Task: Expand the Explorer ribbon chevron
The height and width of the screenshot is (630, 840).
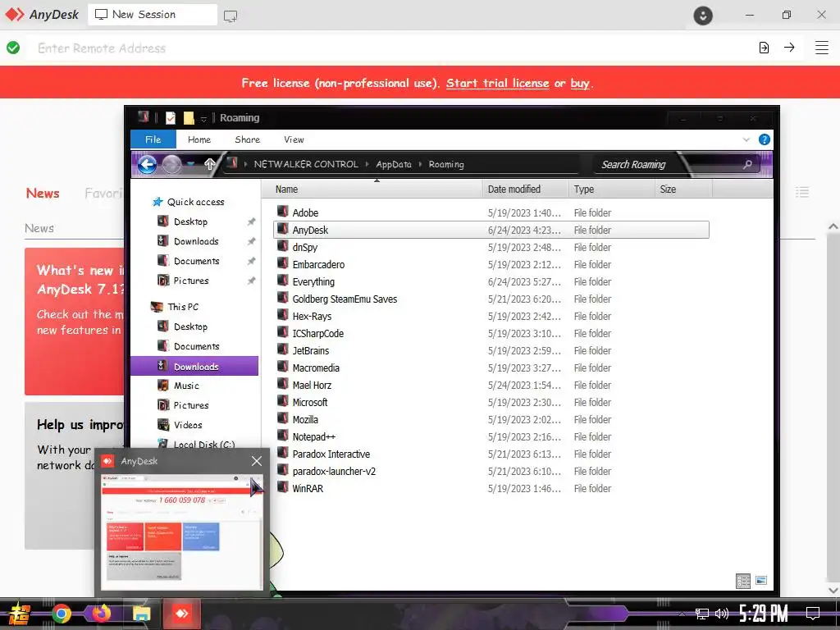Action: 746,139
